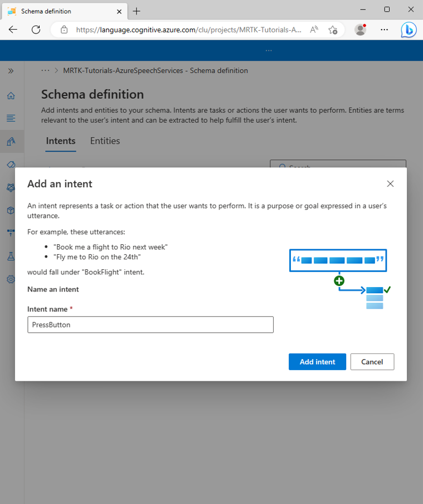Viewport: 423px width, 504px height.
Task: Click the Search box behind dialog
Action: pos(338,163)
